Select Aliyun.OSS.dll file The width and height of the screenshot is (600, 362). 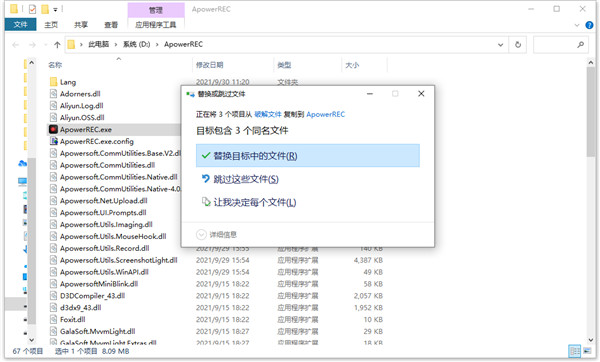[82, 117]
